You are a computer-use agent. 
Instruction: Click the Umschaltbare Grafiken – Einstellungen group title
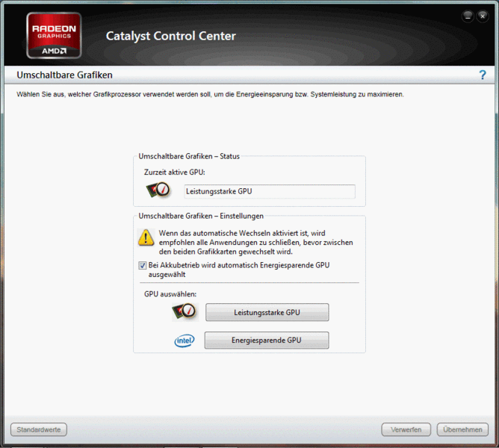(201, 216)
